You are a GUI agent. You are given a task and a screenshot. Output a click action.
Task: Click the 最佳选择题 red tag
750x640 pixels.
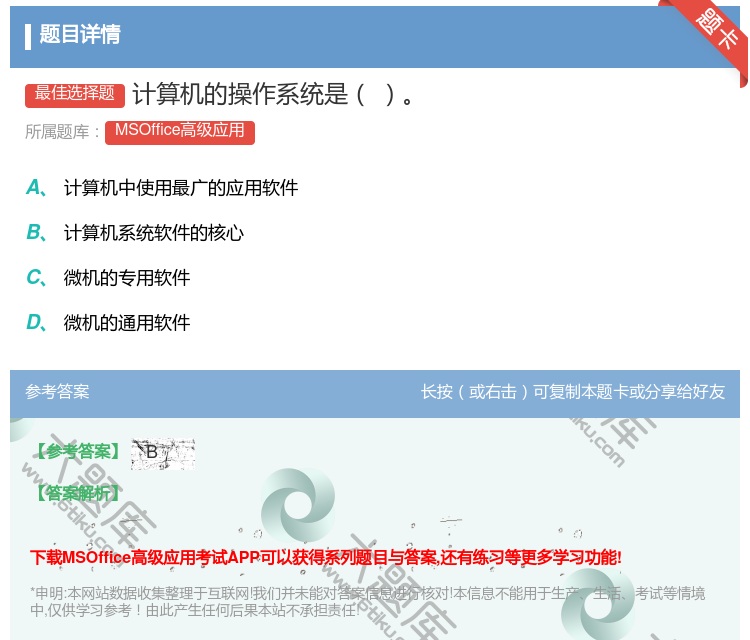pos(75,94)
